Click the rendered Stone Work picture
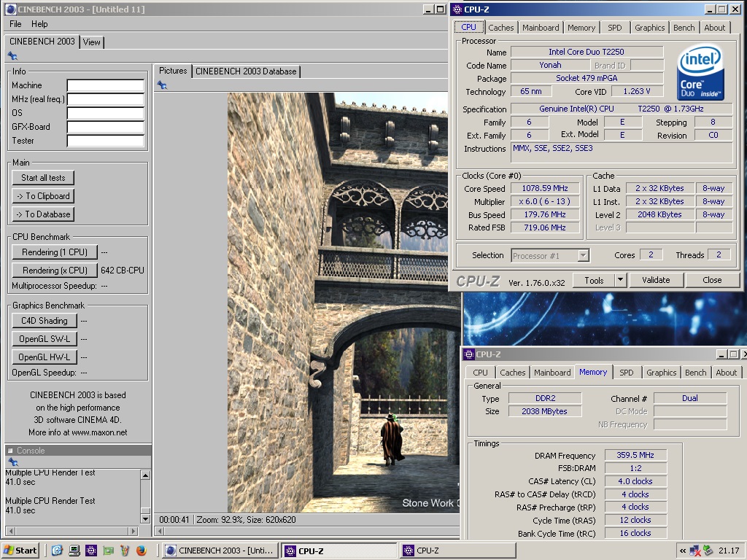This screenshot has height=560, width=747. click(x=344, y=303)
